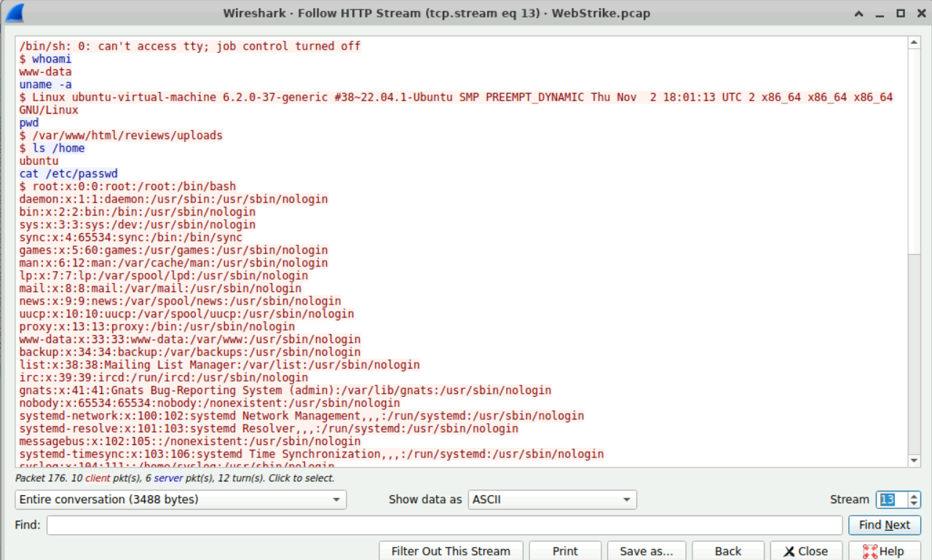Click the '$ root:x:0:0:root:/root:/bin/bash' line

(x=128, y=186)
